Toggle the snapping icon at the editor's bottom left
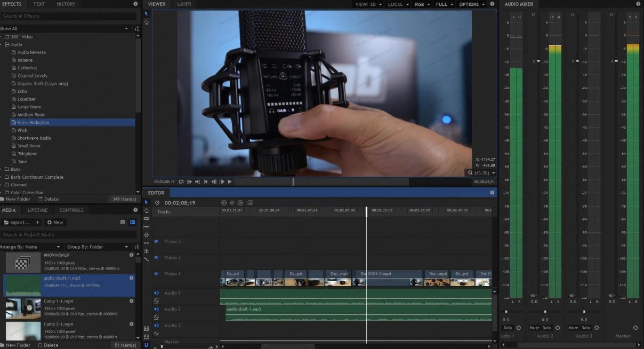644x349 pixels. pyautogui.click(x=147, y=345)
